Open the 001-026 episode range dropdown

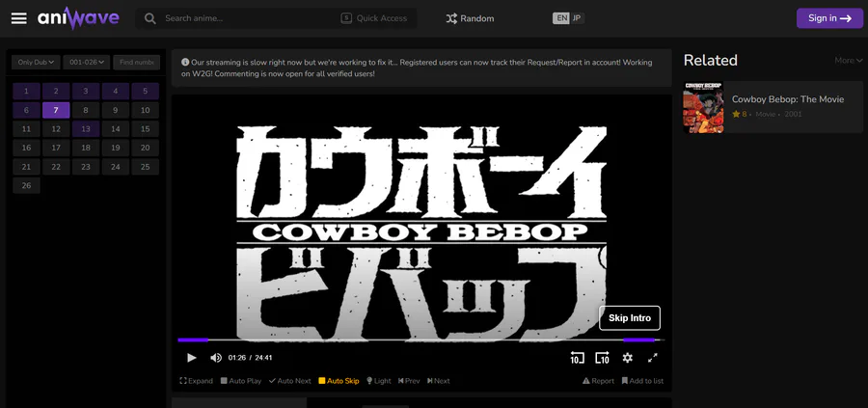click(x=87, y=62)
